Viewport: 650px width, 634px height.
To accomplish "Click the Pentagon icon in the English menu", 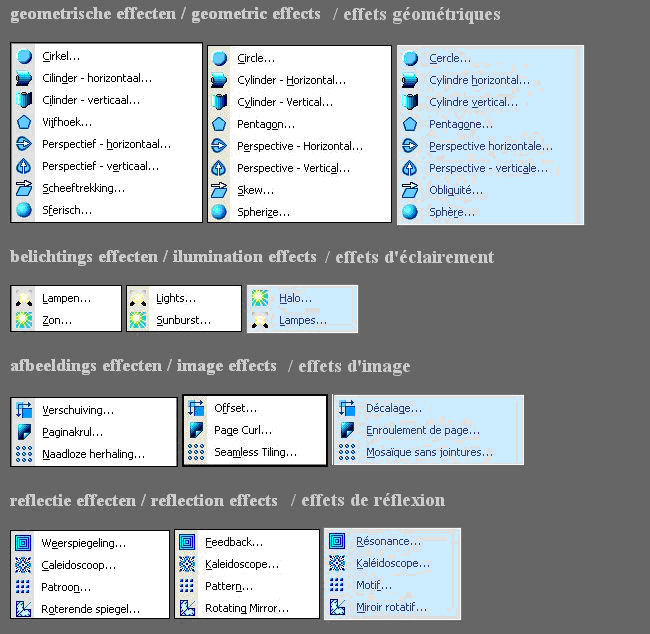I will (219, 124).
